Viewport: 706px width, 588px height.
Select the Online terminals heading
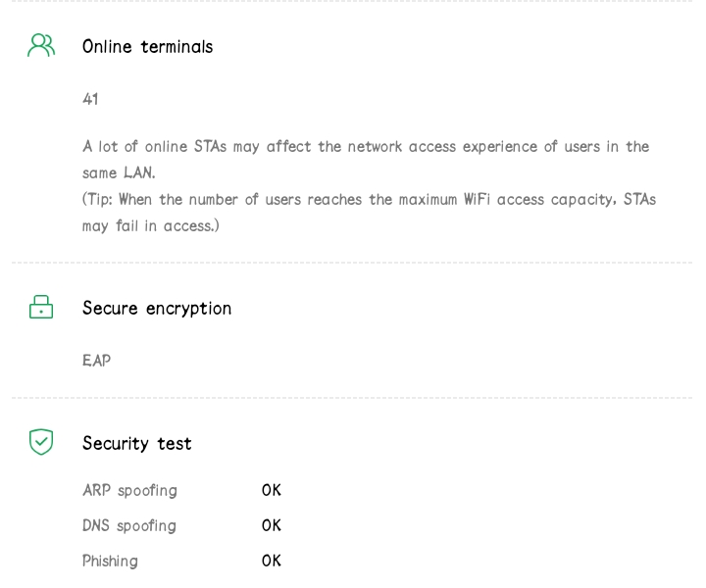point(147,46)
